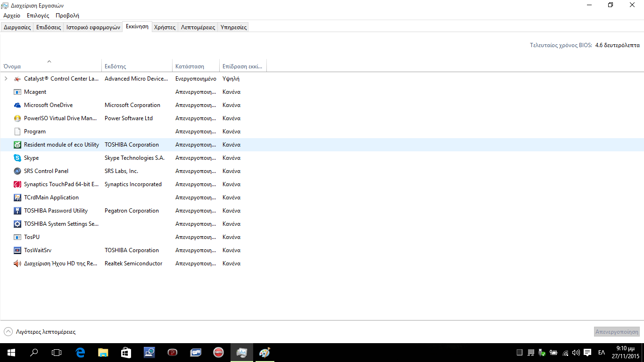This screenshot has height=362, width=644.
Task: Sort the list by the Όνομα column
Action: 51,66
